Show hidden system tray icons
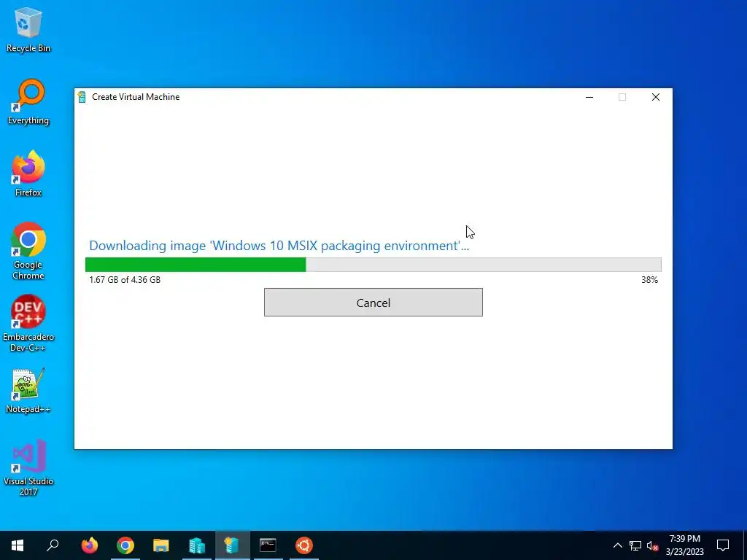This screenshot has height=560, width=747. pos(617,545)
